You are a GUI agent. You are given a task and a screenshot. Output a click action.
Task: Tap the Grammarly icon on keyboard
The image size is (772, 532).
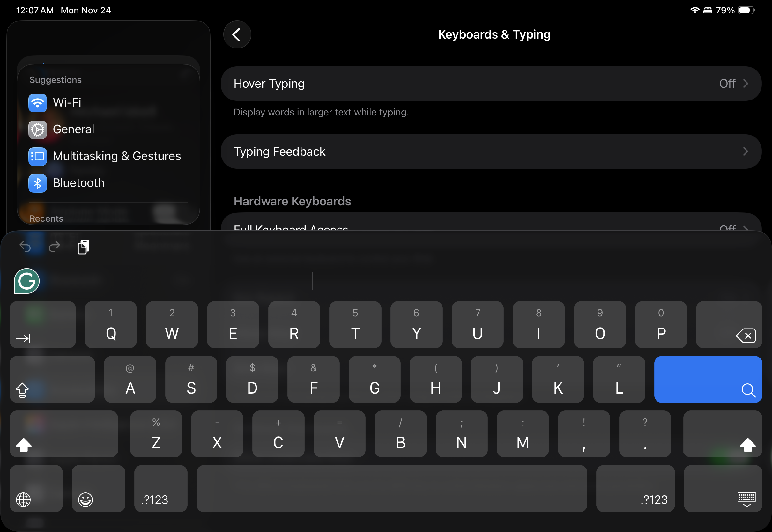(x=27, y=281)
